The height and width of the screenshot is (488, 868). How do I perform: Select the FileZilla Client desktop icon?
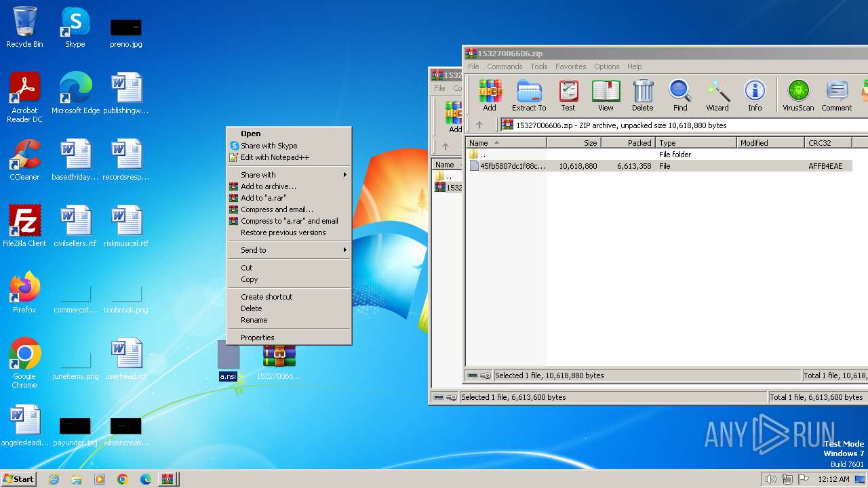24,226
